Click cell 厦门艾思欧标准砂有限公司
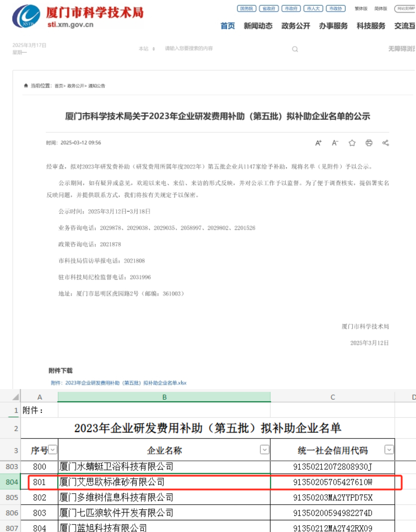The width and height of the screenshot is (416, 532). pos(164,482)
